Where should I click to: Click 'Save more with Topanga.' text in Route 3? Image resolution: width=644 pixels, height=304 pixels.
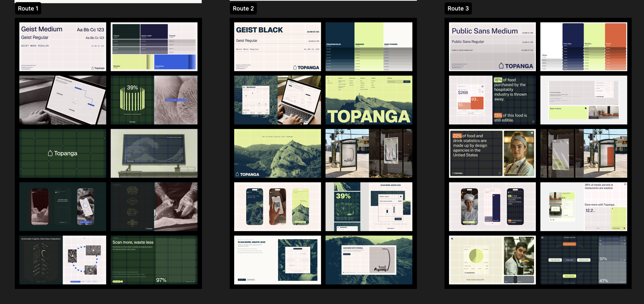tap(600, 205)
